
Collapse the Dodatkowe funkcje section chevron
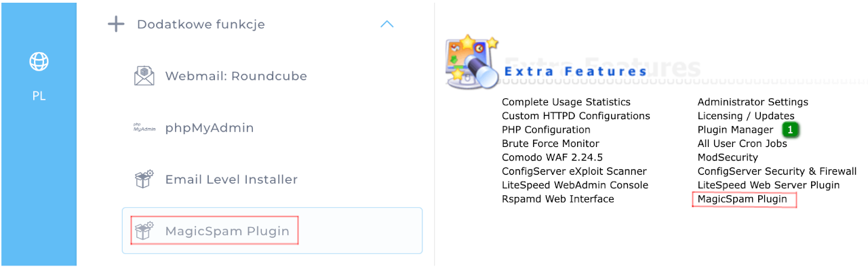(387, 24)
